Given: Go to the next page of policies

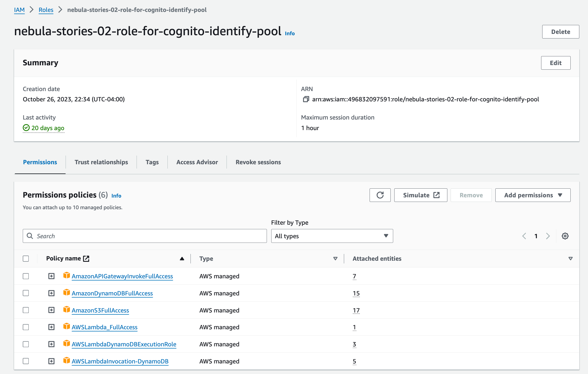Looking at the screenshot, I should 548,236.
